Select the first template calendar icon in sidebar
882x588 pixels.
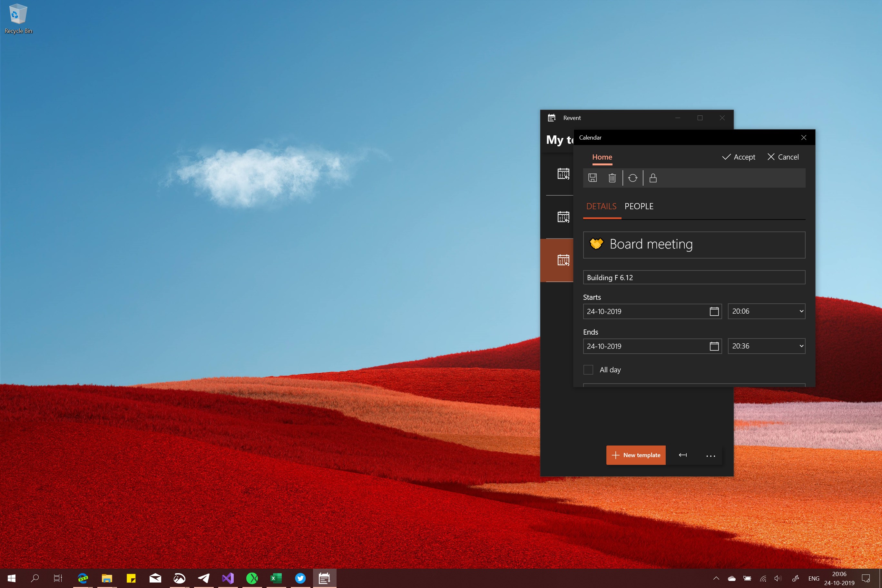tap(563, 174)
